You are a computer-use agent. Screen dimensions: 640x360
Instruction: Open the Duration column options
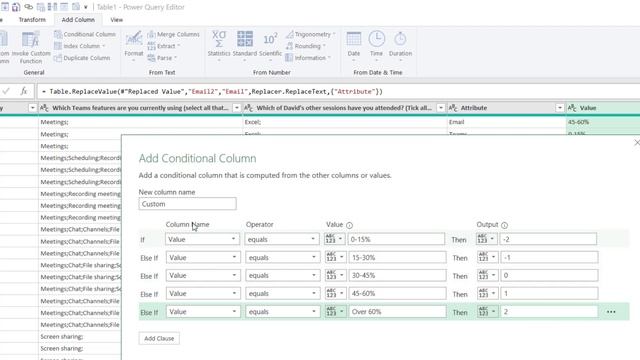click(400, 46)
